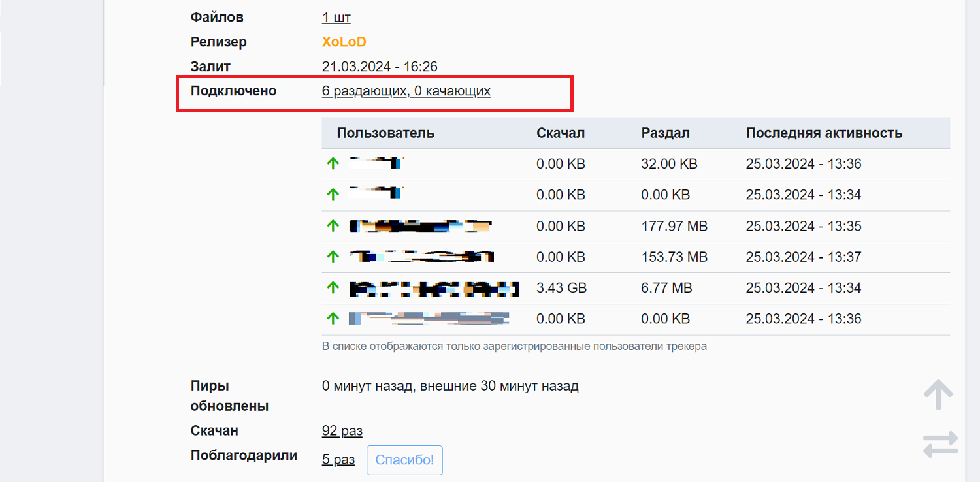Open the XoLoD releaser profile link
980x482 pixels.
344,42
